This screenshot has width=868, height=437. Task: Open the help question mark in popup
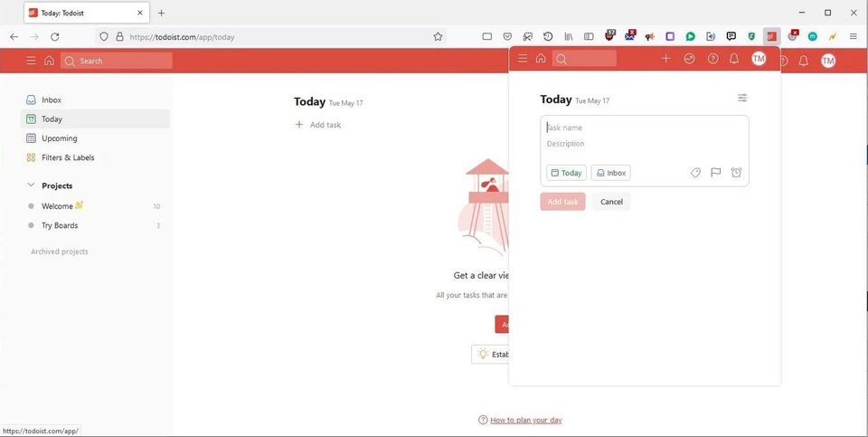(x=713, y=58)
